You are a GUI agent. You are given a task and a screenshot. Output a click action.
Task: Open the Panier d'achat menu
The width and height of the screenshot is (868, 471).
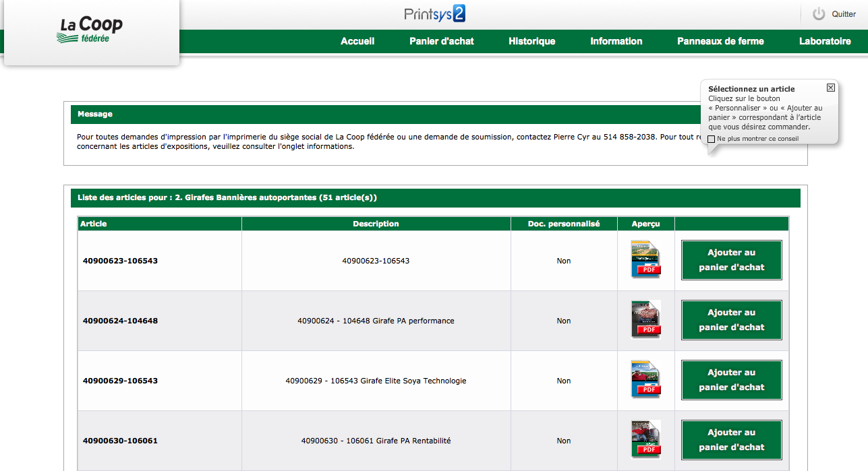[442, 41]
